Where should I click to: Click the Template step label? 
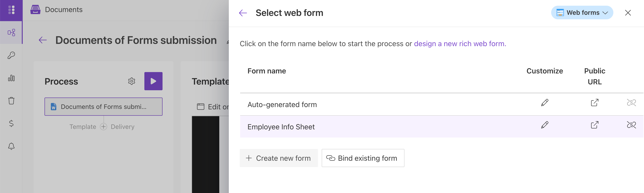(83, 127)
